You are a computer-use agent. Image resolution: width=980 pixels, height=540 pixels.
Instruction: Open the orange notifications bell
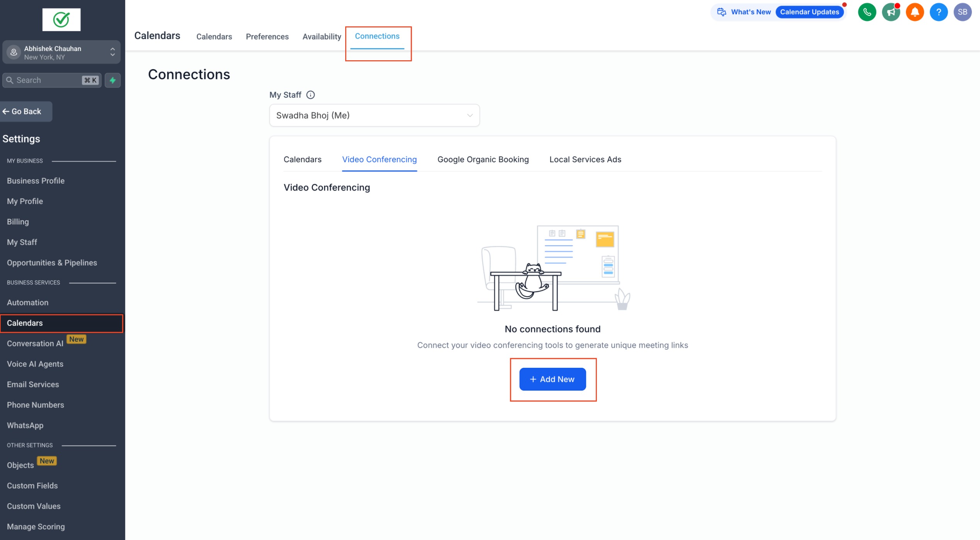(x=915, y=12)
